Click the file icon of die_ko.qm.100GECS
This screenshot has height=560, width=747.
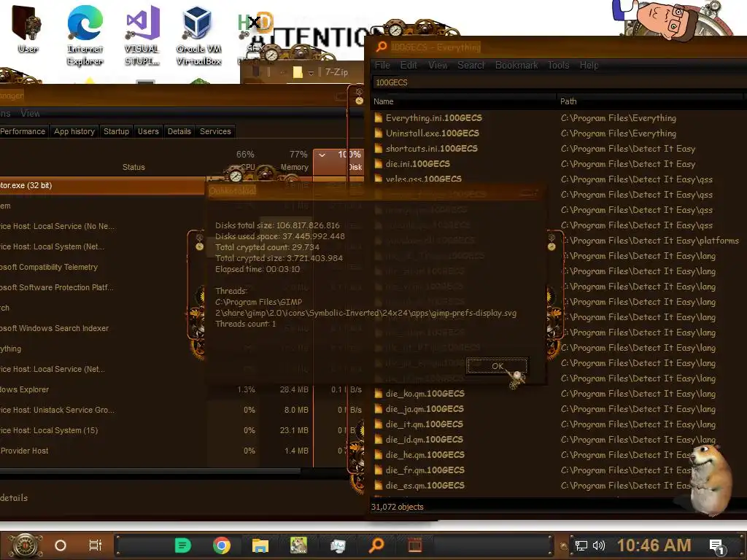click(379, 394)
